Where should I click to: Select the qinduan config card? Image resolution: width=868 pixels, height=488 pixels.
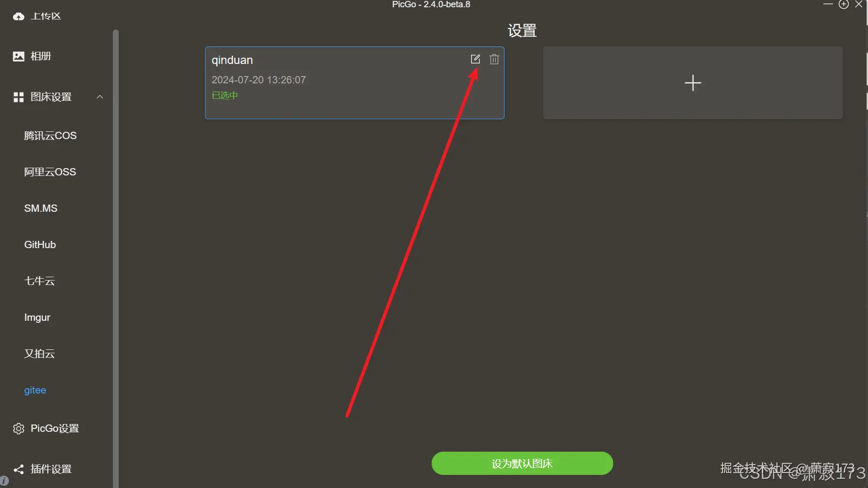click(x=354, y=83)
